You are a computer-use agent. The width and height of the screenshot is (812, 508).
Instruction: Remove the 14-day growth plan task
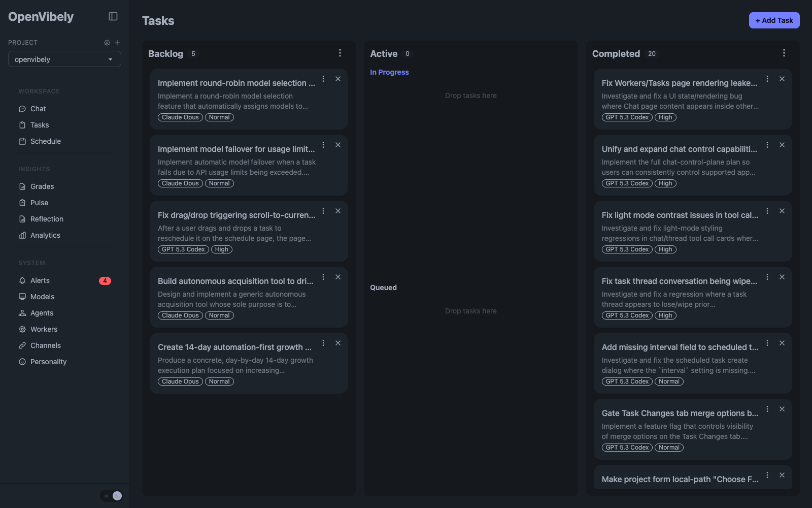(338, 343)
